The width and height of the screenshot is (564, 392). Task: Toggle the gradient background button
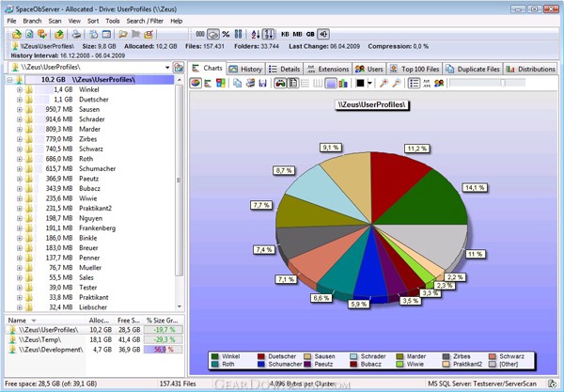[x=331, y=84]
